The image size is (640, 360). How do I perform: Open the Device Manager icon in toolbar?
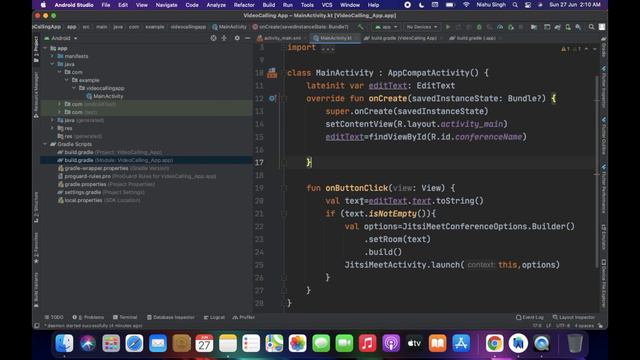tap(568, 27)
